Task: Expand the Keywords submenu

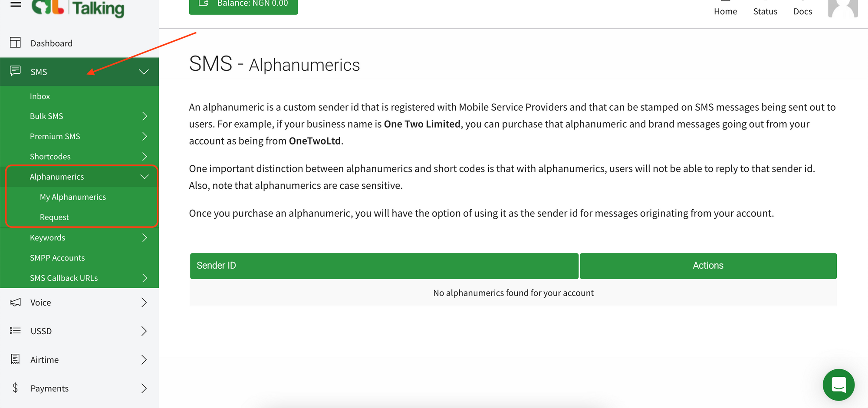Action: pyautogui.click(x=145, y=237)
